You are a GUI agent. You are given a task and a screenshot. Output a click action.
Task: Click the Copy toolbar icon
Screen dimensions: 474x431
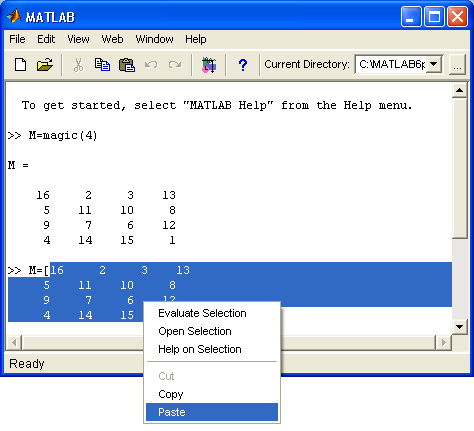click(102, 65)
